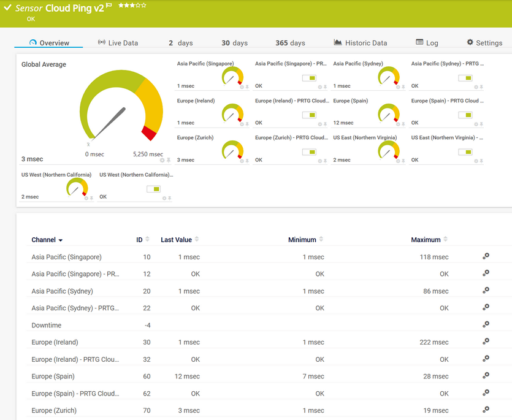Screen dimensions: 512x420
Task: Toggle the Asia Pacific (Singapore) PRTG Cloud status switch
Action: [x=309, y=78]
